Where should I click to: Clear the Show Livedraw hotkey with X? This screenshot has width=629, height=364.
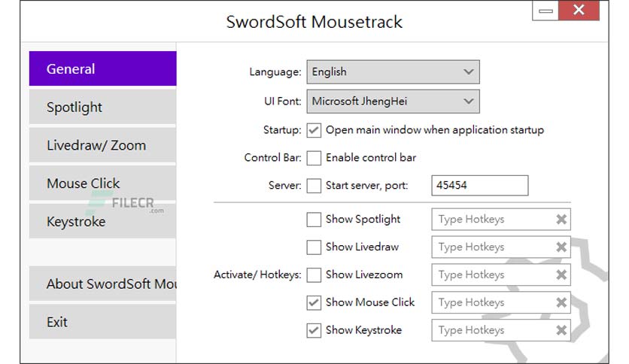[x=561, y=247]
